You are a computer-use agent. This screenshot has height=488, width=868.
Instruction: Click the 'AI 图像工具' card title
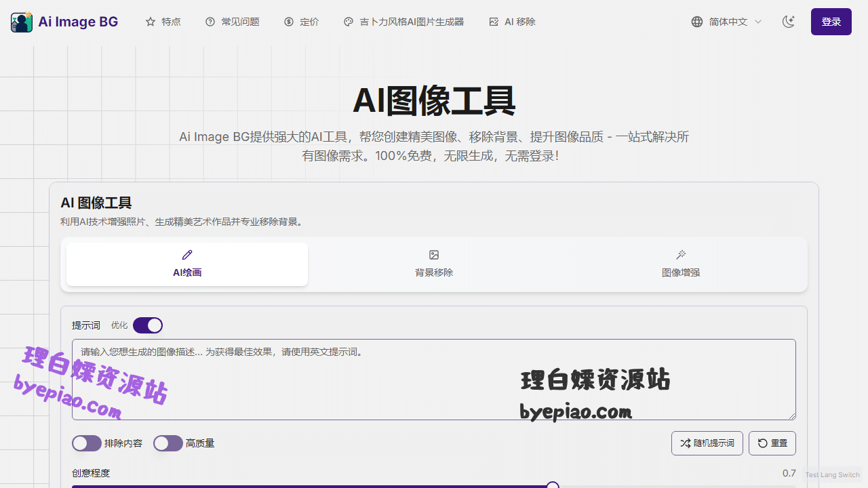96,203
